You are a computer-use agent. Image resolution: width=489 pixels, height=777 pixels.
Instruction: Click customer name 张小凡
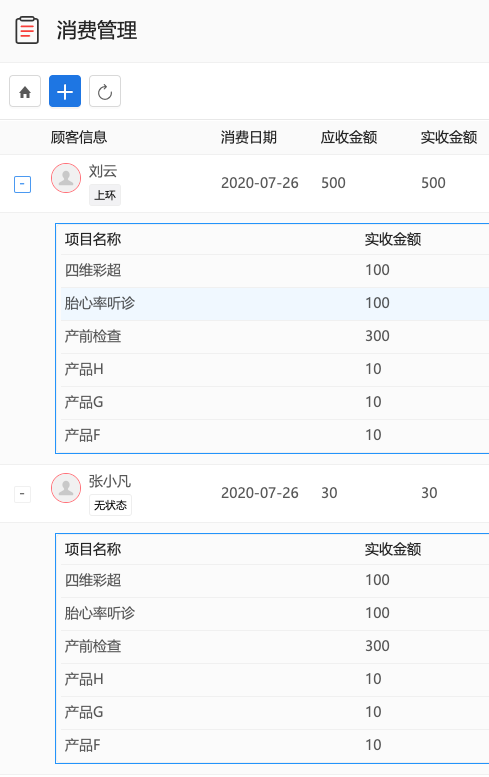pos(110,481)
